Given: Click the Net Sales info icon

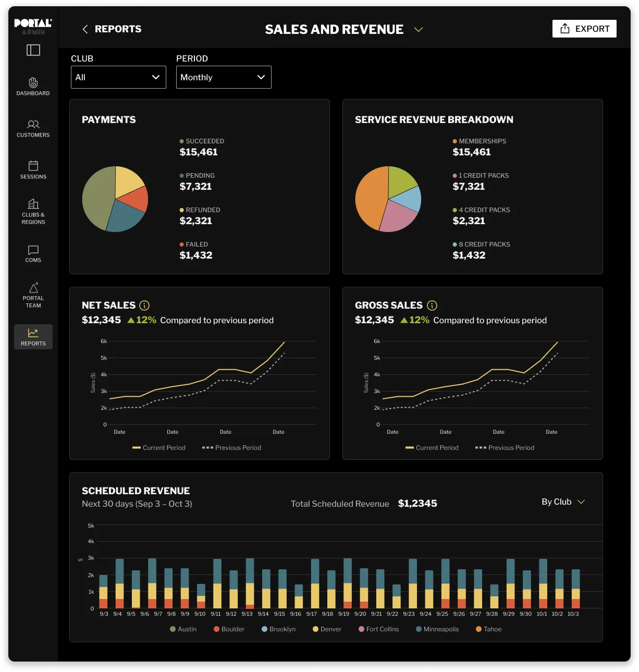Looking at the screenshot, I should [144, 305].
